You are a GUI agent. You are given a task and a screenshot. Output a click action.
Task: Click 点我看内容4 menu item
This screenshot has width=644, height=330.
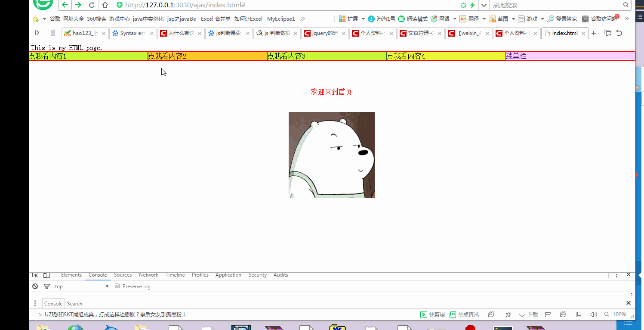tap(446, 56)
